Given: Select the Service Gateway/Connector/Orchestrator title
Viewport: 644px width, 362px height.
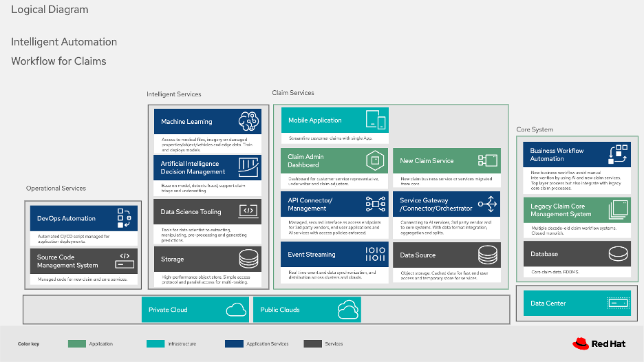Looking at the screenshot, I should tap(436, 204).
